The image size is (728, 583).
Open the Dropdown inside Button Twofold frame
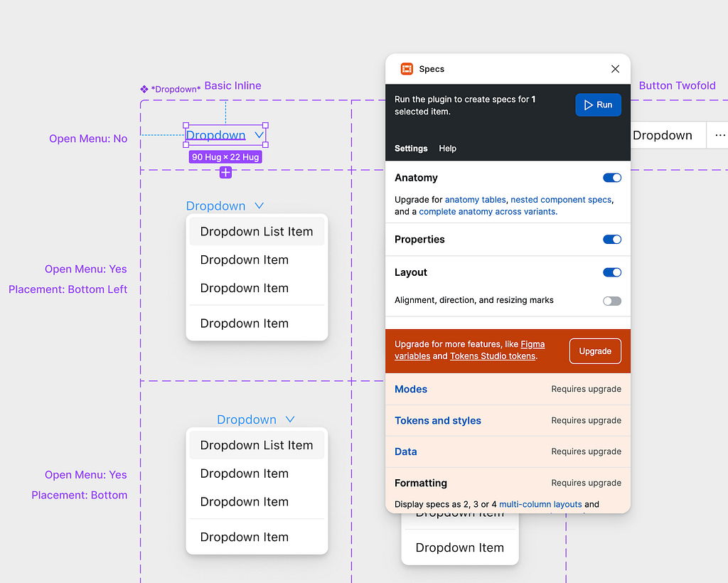(x=664, y=135)
